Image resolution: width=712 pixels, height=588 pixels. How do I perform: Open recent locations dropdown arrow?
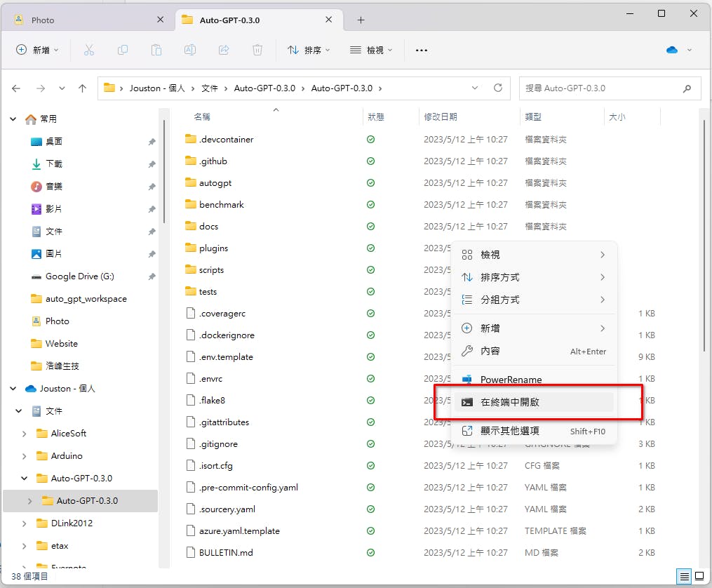(62, 88)
